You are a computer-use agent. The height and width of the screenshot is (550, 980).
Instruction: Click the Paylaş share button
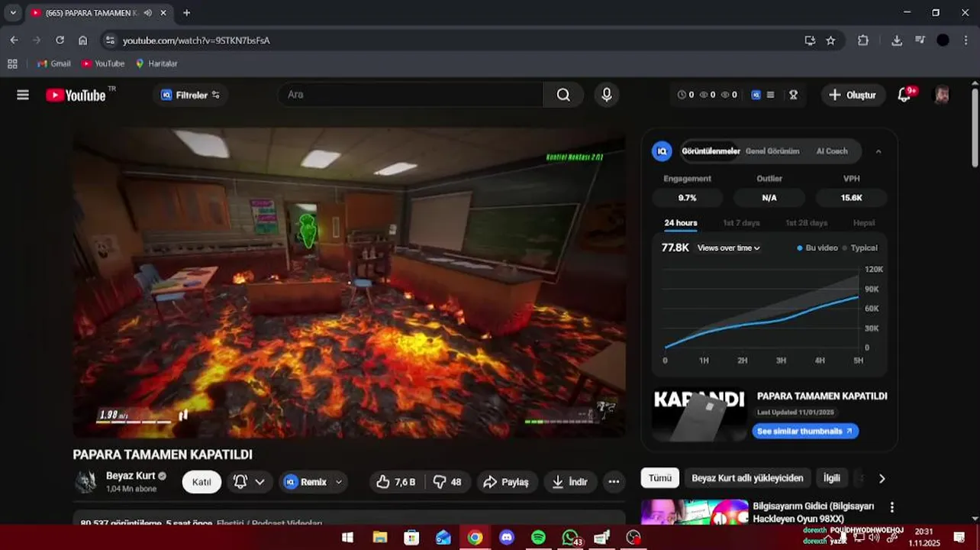(507, 482)
